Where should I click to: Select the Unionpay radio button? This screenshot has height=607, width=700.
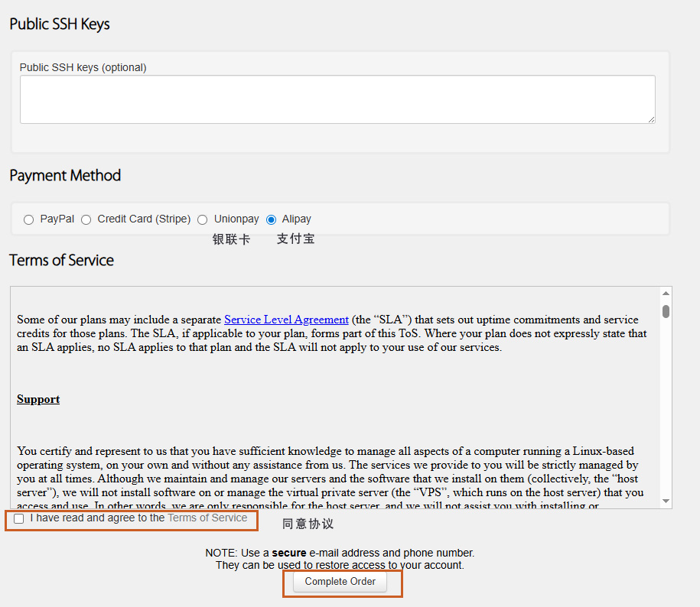click(x=203, y=219)
